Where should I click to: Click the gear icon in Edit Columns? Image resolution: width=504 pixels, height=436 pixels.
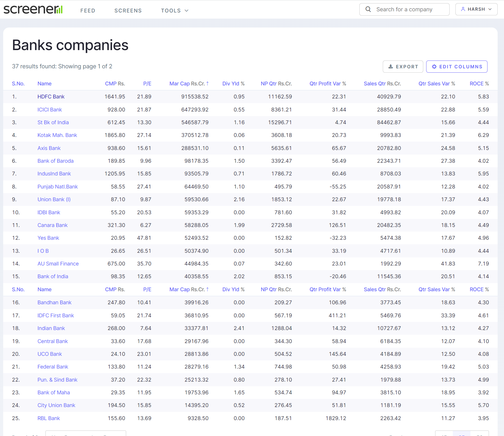click(434, 67)
